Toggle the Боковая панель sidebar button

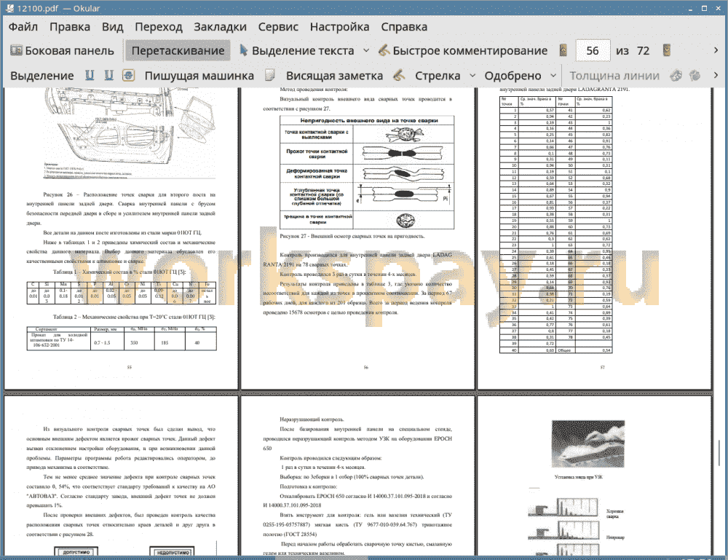[x=62, y=51]
